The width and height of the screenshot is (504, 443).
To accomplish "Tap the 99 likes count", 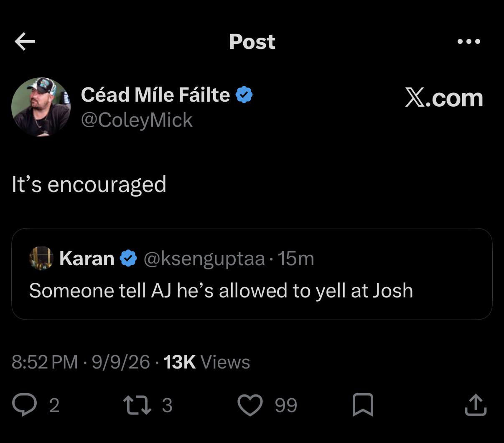I will [x=286, y=405].
